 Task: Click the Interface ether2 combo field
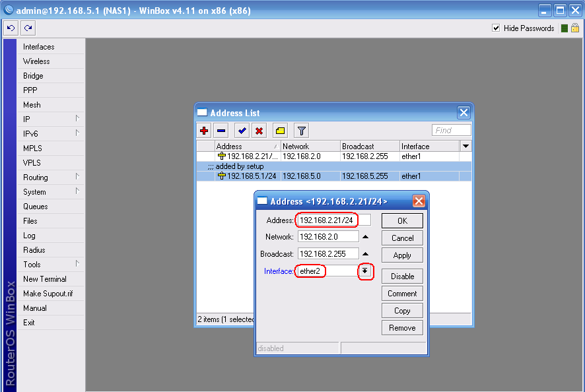pos(328,271)
